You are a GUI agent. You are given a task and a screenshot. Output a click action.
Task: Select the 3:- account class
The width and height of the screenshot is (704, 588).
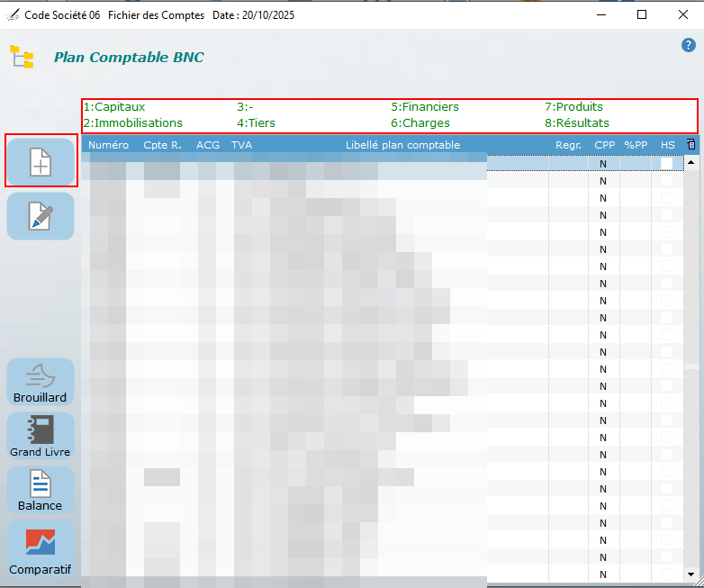coord(245,107)
